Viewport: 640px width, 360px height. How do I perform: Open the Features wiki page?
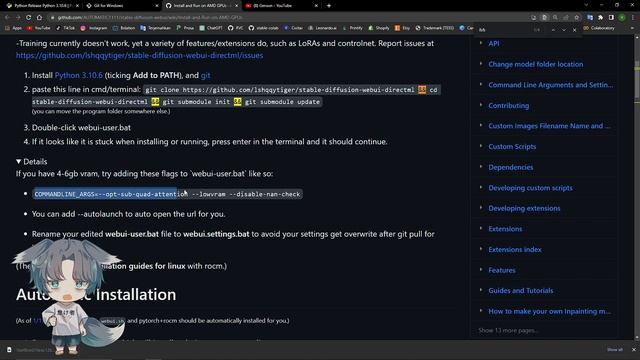502,270
